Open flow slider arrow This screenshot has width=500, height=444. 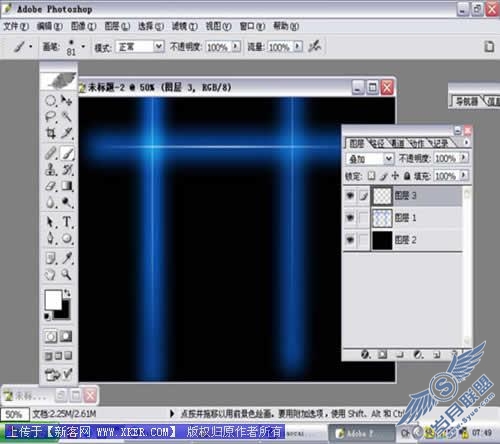(x=298, y=46)
